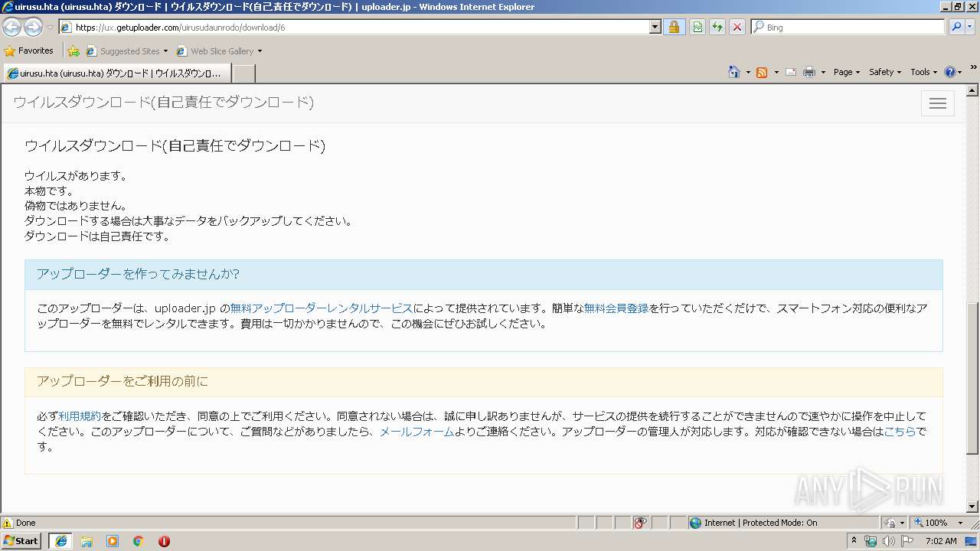Expand the Home button dropdown arrow
The width and height of the screenshot is (980, 551).
(747, 72)
